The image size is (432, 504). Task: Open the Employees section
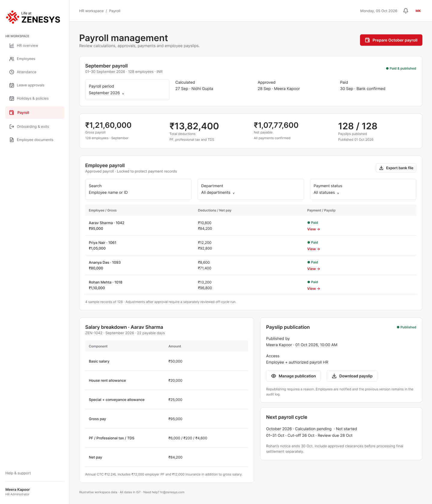point(35,59)
